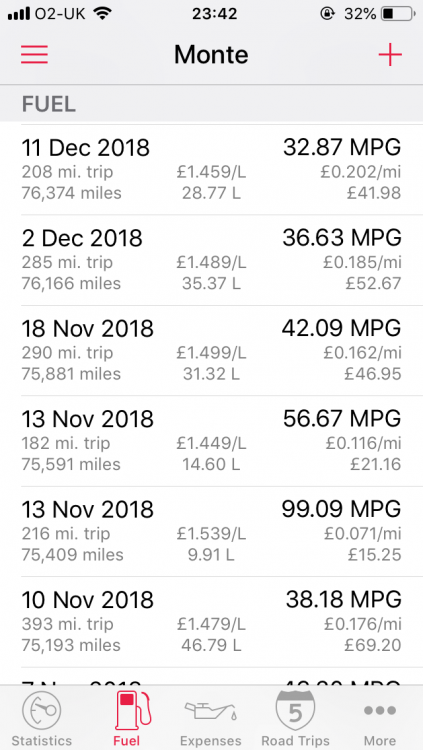Screen dimensions: 423x750
Task: Open the Expenses oil can icon
Action: pos(211,711)
